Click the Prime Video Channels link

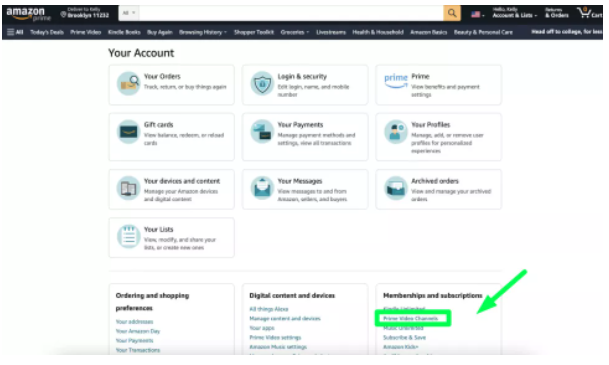[411, 318]
